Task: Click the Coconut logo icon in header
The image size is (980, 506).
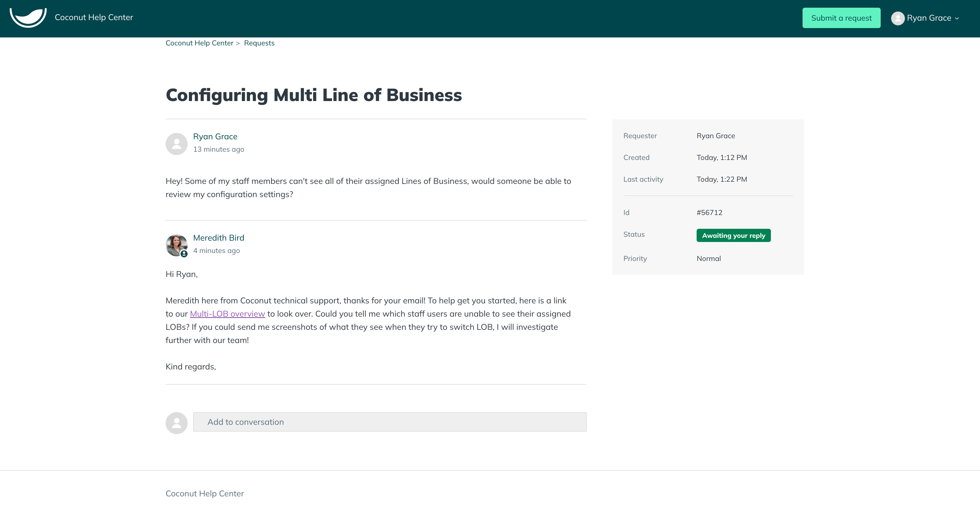Action: pyautogui.click(x=28, y=18)
